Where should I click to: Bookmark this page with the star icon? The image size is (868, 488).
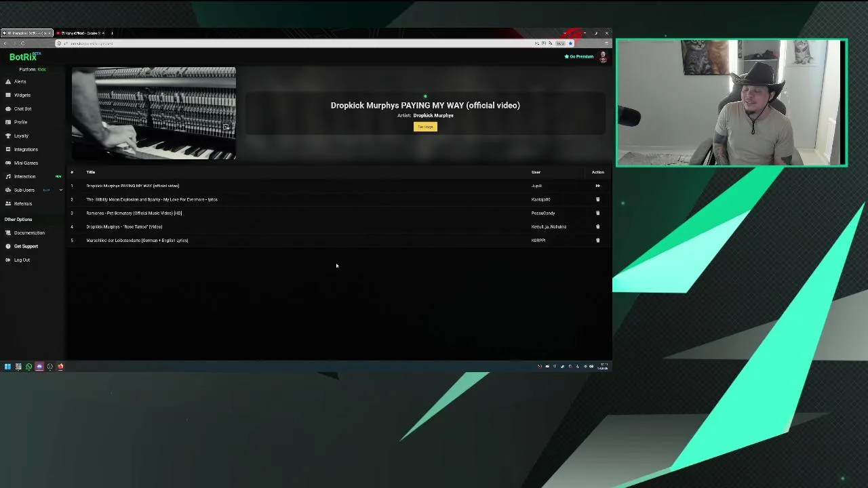[x=570, y=43]
